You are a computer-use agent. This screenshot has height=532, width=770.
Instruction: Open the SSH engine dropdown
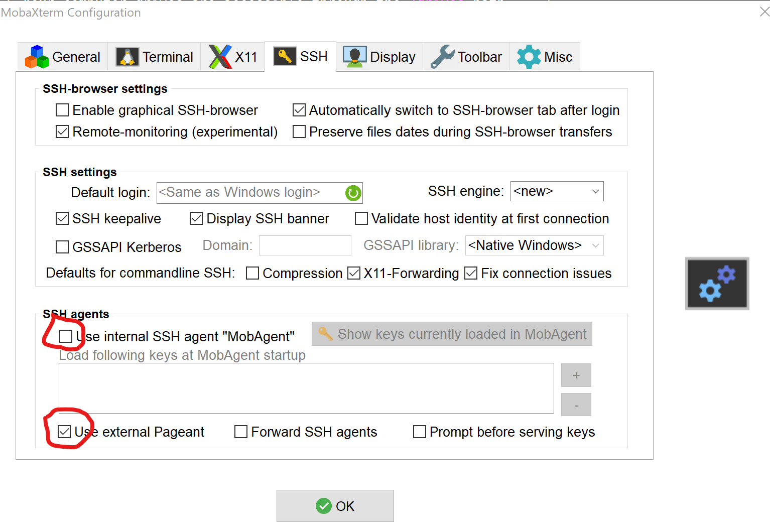click(557, 191)
